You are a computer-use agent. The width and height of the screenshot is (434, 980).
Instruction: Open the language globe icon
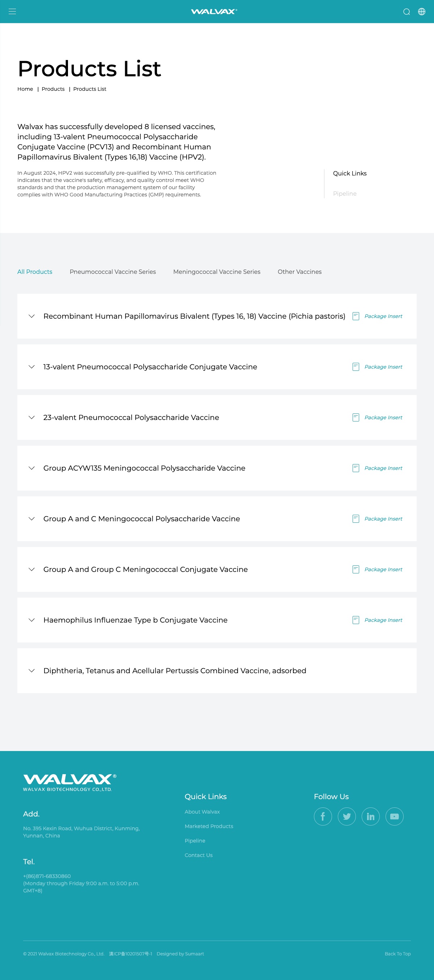421,12
